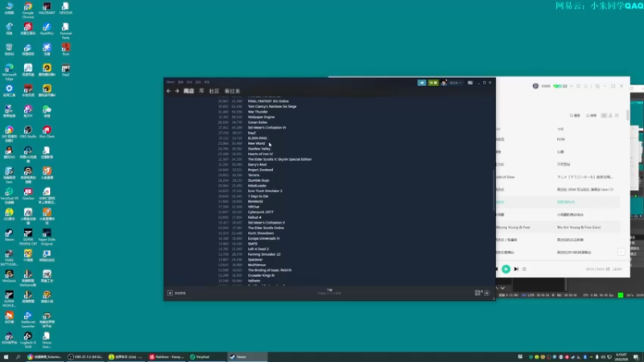
Task: Switch to the VeryKuai taskbar button
Action: [x=206, y=356]
